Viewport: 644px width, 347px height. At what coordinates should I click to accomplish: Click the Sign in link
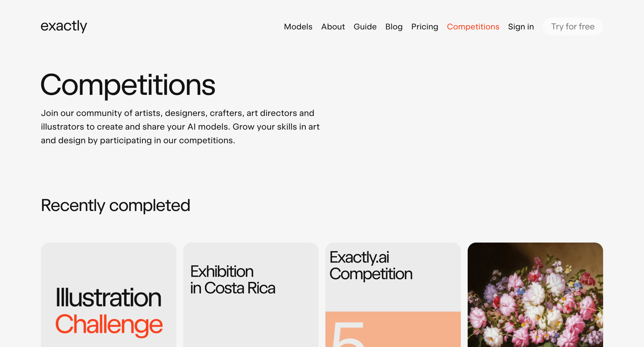[521, 26]
